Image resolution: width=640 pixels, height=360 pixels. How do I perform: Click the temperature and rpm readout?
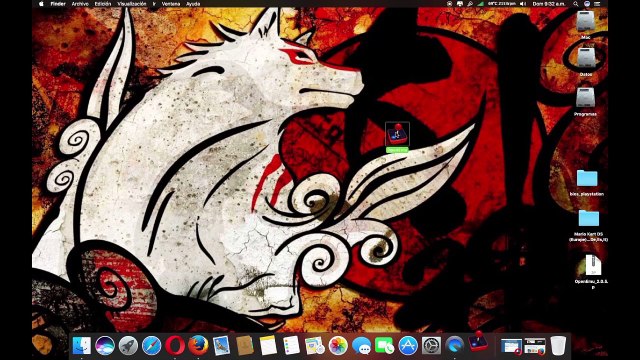click(x=501, y=4)
